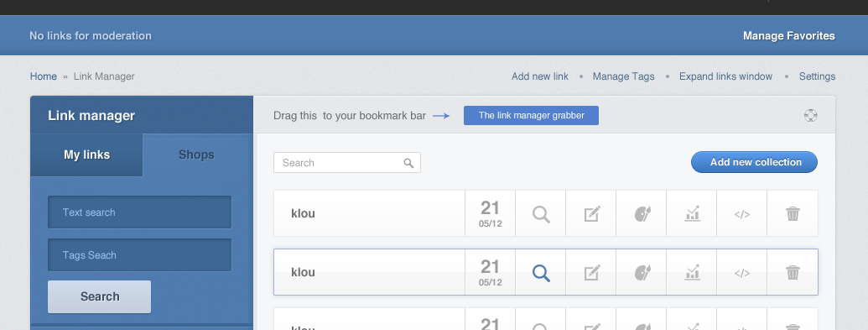868x330 pixels.
Task: Focus the Search field above the collections list
Action: [347, 163]
